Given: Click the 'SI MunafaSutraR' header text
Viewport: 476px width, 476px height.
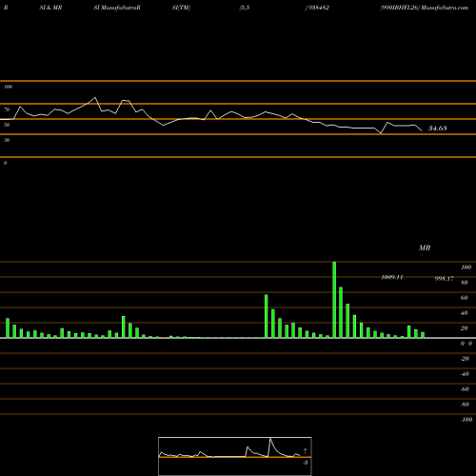Looking at the screenshot, I should [117, 8].
